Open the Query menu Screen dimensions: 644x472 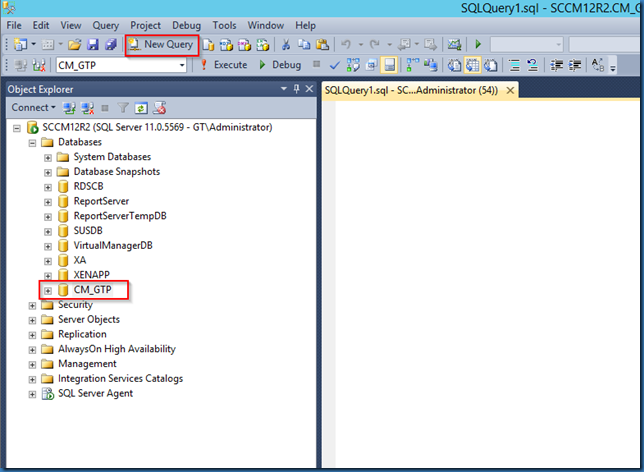106,25
